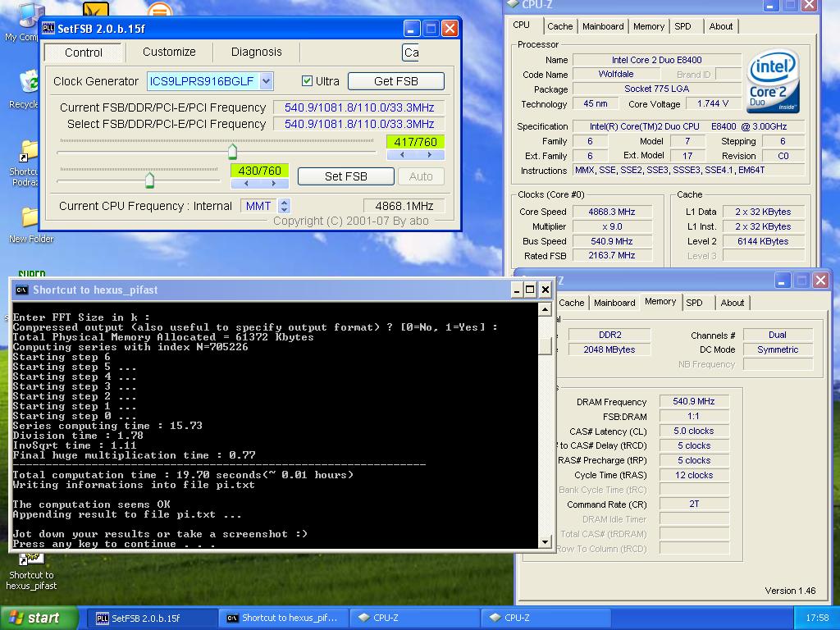Open the Shortcut to hexus_pifast desktop icon
The image size is (840, 630).
tap(31, 560)
